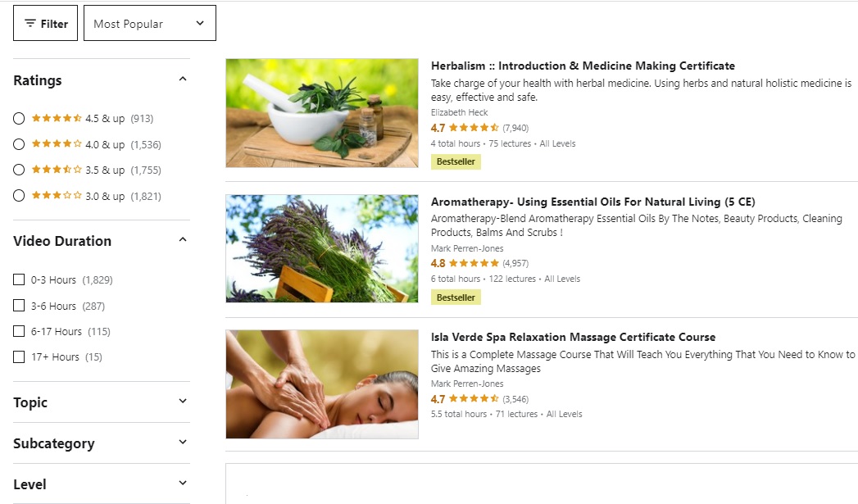Screen dimensions: 858x504
Task: Click the Aromatherapy course star rating
Action: [x=474, y=263]
